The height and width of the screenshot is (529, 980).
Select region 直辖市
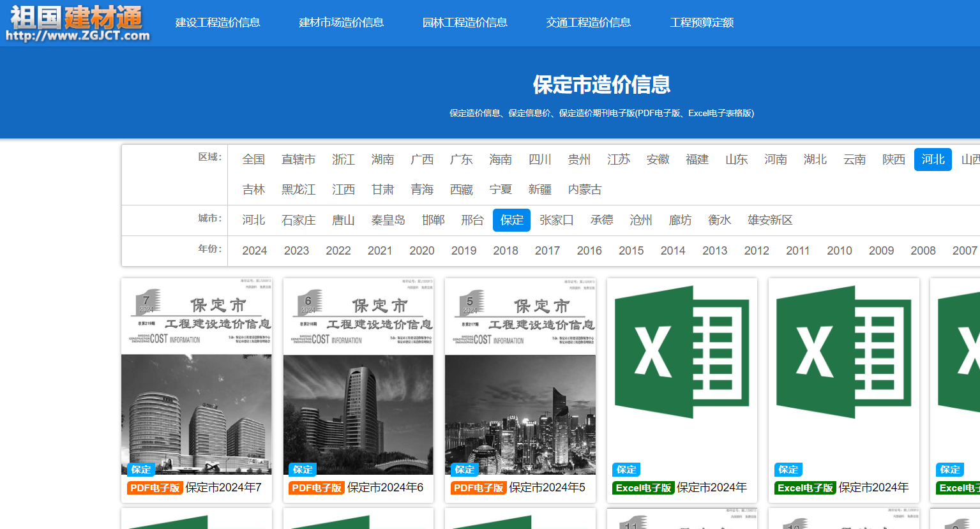(x=299, y=160)
